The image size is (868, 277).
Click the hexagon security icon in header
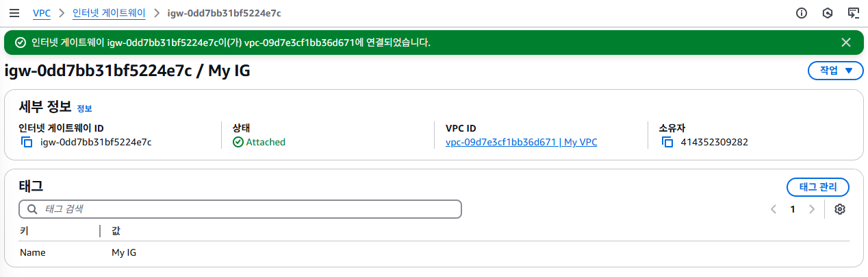[827, 13]
